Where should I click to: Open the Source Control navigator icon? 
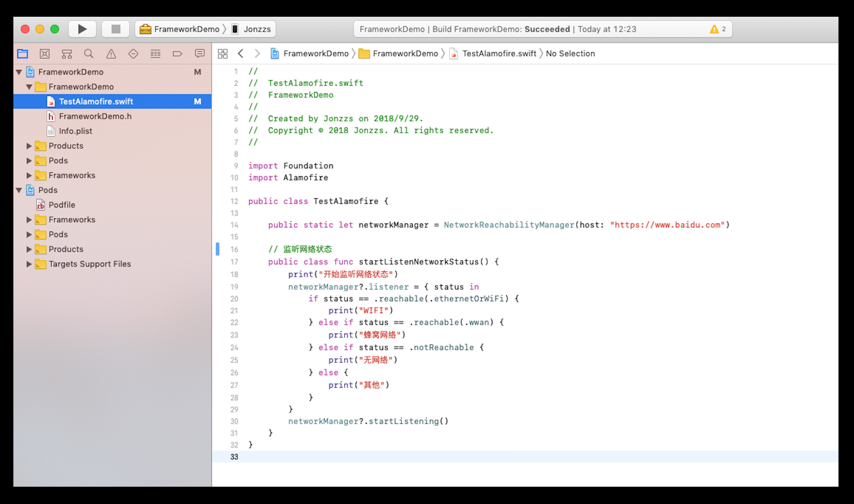[45, 54]
